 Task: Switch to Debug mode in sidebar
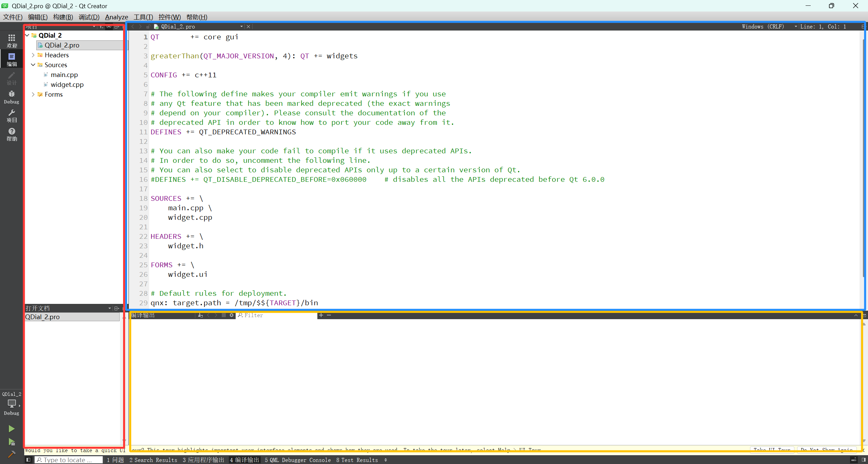(x=12, y=97)
